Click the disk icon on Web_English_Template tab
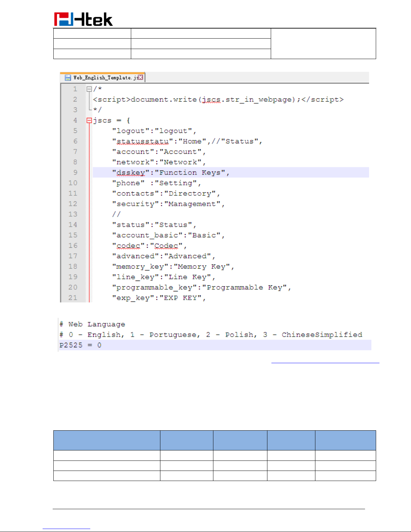The width and height of the screenshot is (411, 532). [68, 78]
